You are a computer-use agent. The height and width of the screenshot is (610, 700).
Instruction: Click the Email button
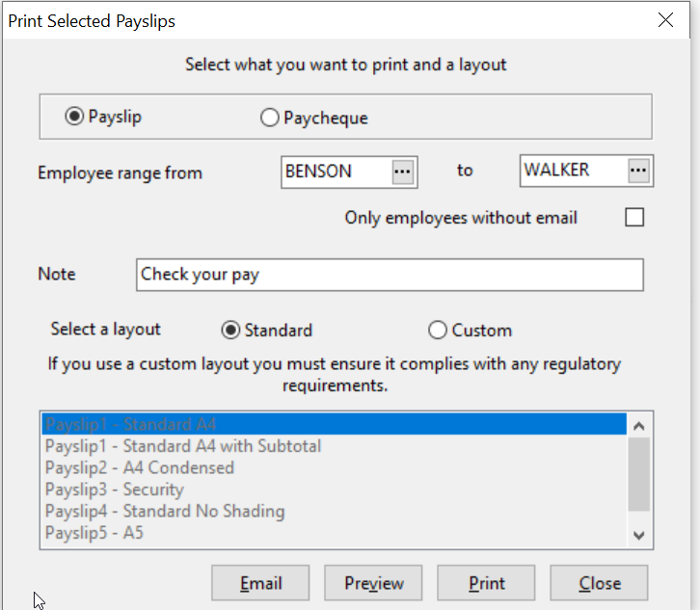click(260, 583)
